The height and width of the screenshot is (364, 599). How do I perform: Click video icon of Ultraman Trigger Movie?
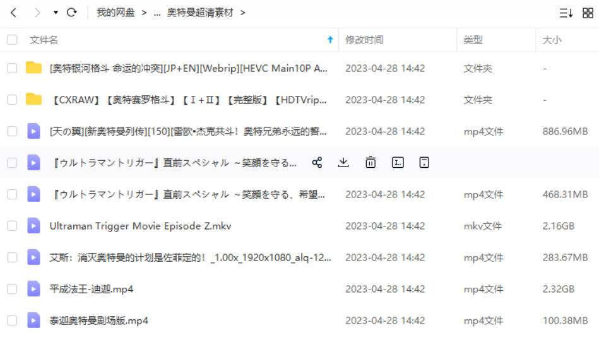[33, 226]
